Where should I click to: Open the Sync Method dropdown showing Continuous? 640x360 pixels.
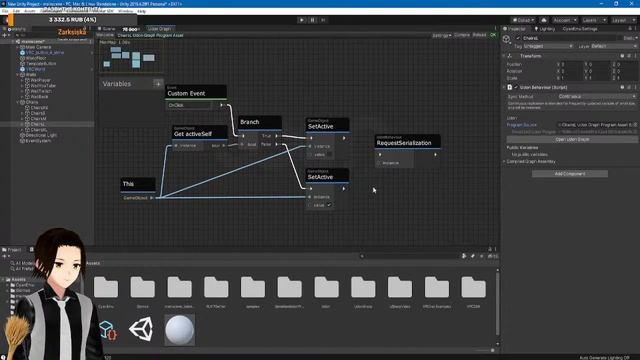597,97
